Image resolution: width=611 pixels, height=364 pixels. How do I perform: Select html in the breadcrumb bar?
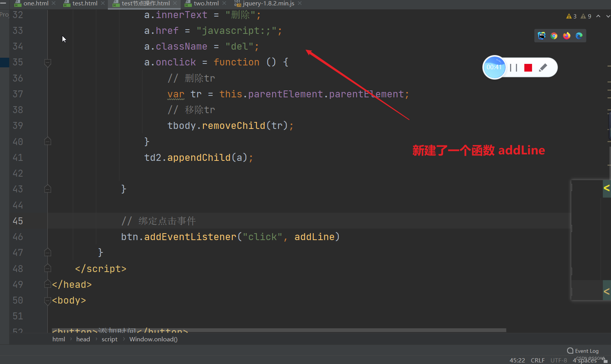click(x=59, y=339)
